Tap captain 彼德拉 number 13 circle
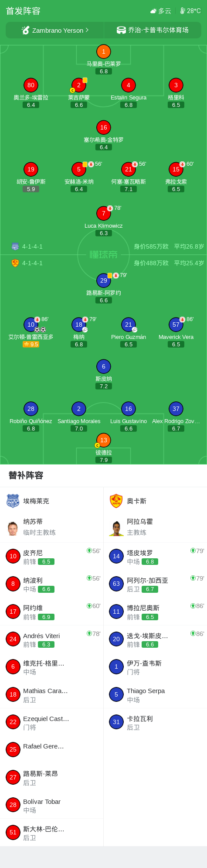207x868 pixels. 104,440
